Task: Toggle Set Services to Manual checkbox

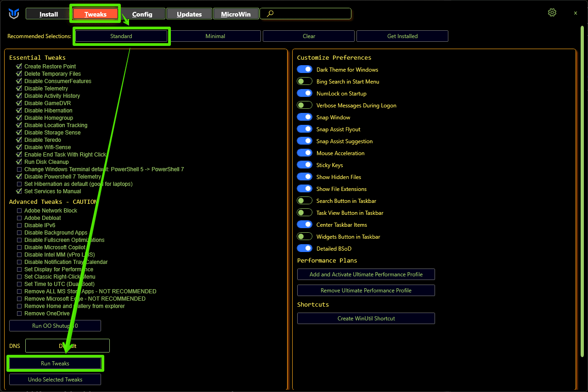Action: (x=19, y=191)
